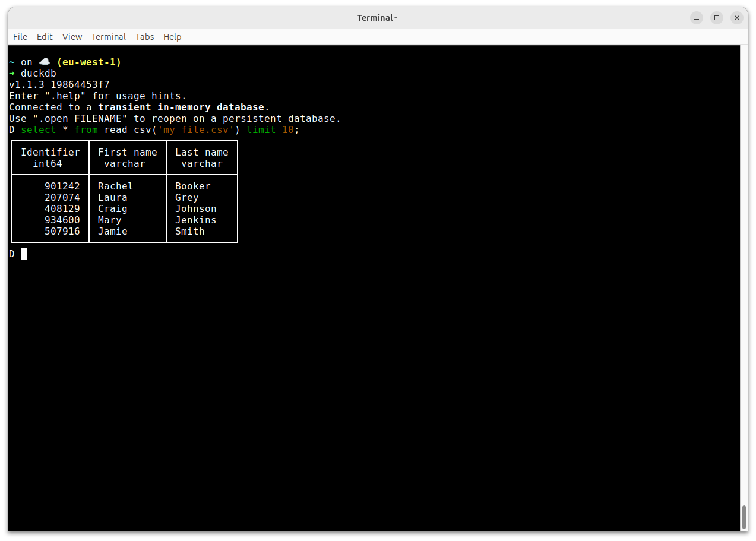
Task: Click the identifier 934600 cell
Action: tap(62, 220)
